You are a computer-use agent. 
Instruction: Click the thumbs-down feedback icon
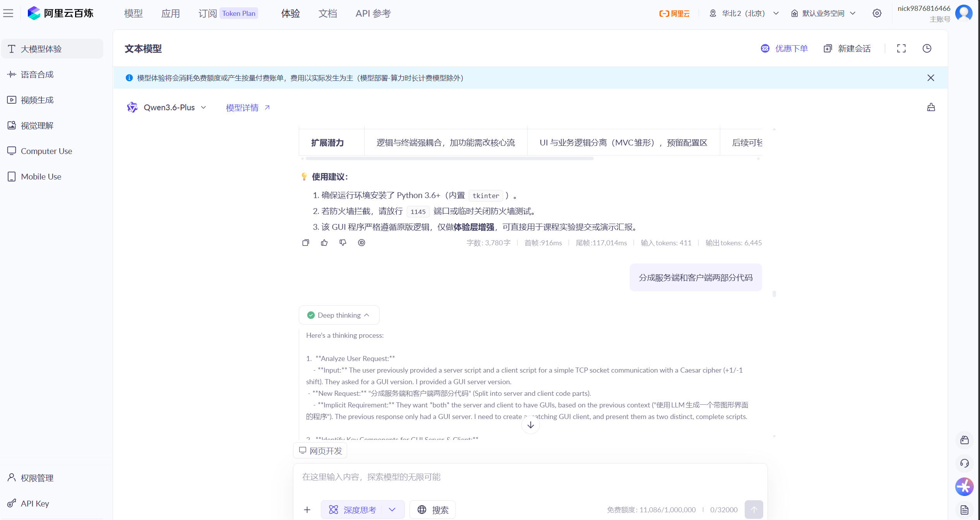pyautogui.click(x=343, y=243)
